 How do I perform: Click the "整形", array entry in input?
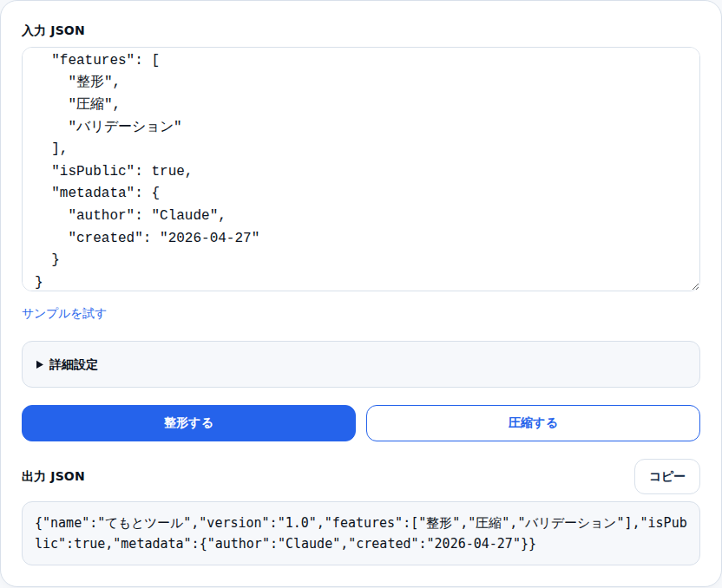point(94,82)
